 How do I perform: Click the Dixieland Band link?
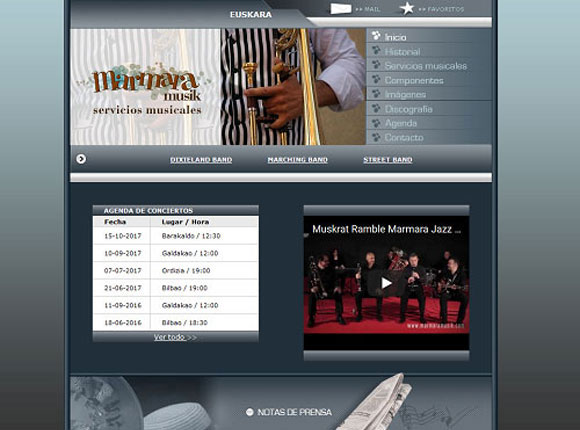pyautogui.click(x=201, y=160)
